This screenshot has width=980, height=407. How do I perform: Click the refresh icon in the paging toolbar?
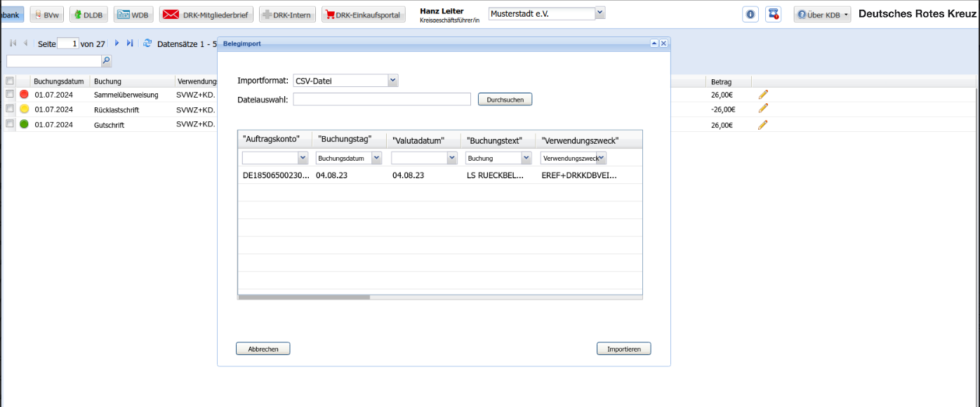[147, 44]
